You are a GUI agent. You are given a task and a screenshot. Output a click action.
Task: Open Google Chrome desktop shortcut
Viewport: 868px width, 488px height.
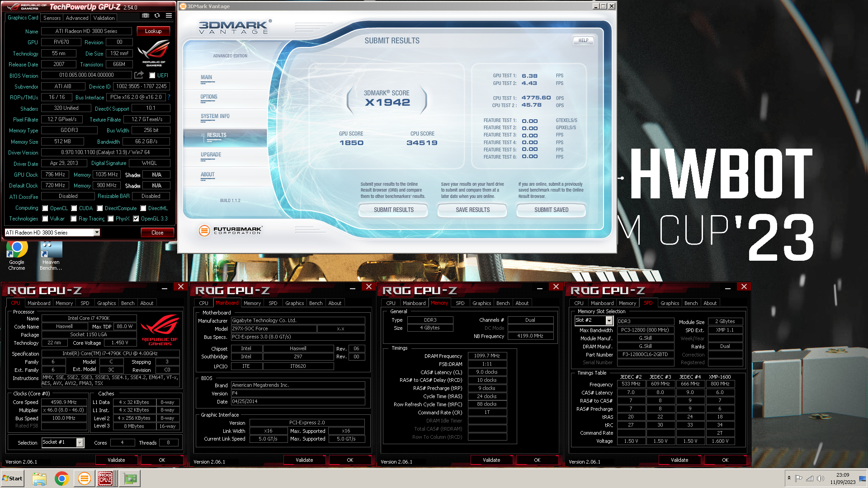point(17,256)
